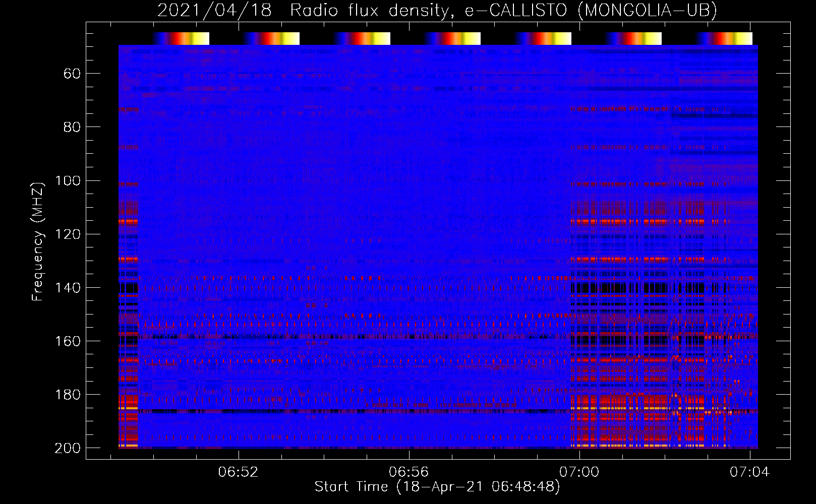This screenshot has width=816, height=504.
Task: Click the 100 frequency tick label
Action: tap(68, 180)
